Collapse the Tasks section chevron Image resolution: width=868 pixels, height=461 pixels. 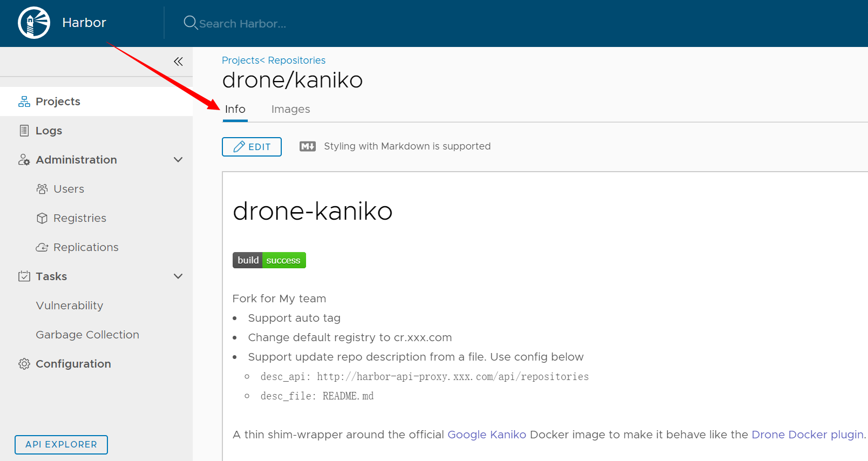coord(178,276)
